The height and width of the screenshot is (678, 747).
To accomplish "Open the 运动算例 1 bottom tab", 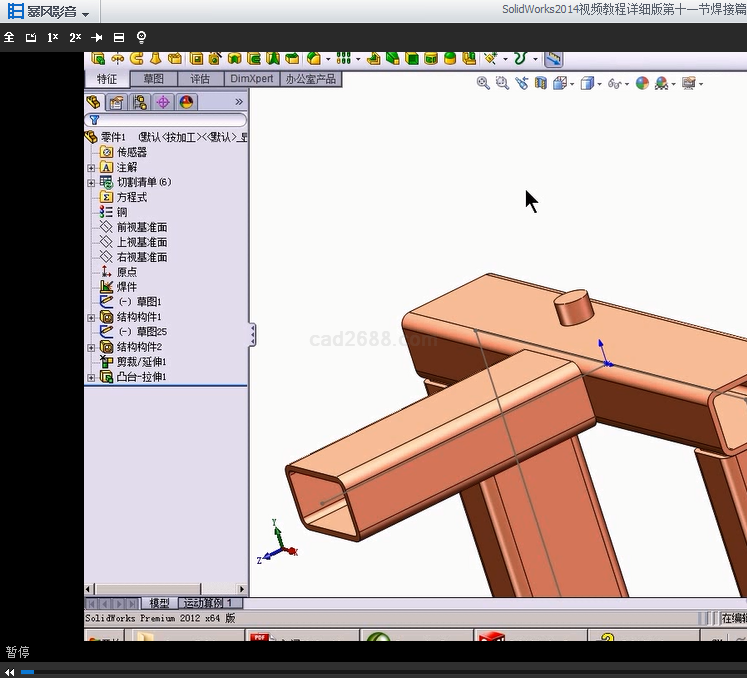I will 206,603.
